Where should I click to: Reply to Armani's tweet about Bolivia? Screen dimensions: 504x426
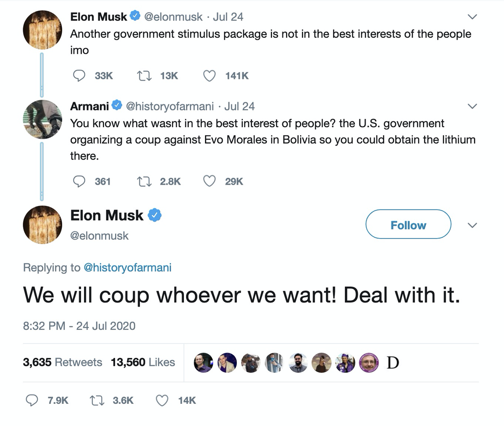tap(79, 181)
